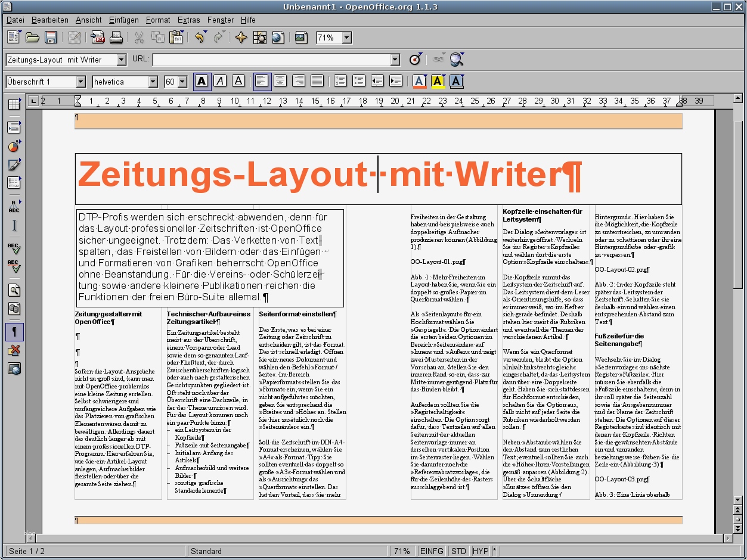
Task: Apply italic formatting
Action: pos(220,81)
